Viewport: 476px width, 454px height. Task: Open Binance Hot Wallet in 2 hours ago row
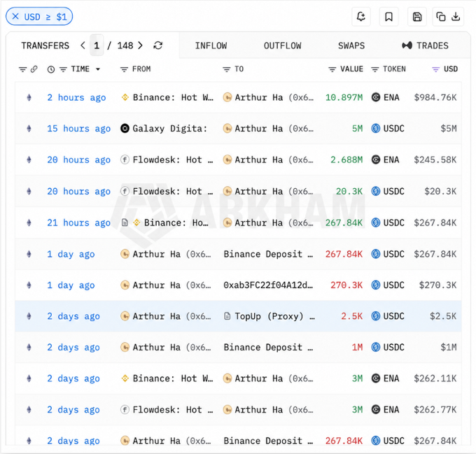(173, 98)
